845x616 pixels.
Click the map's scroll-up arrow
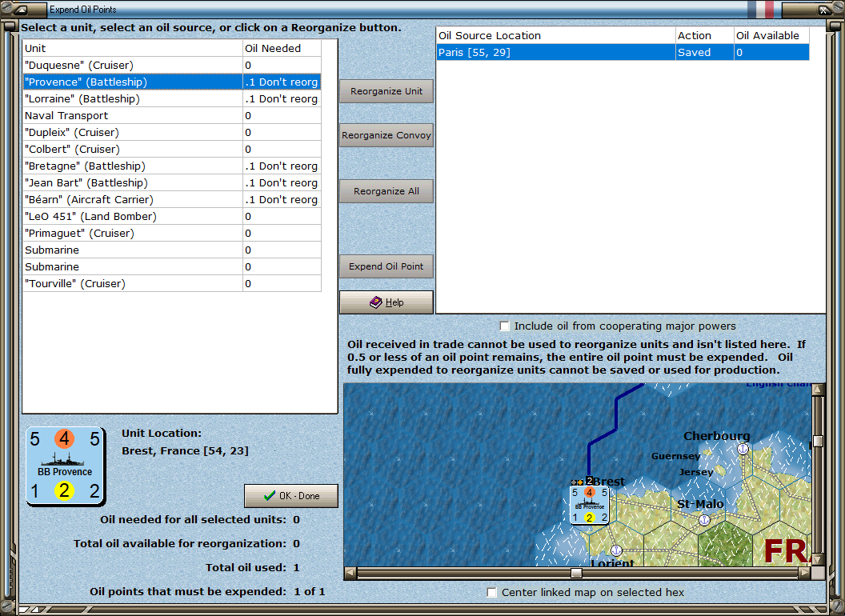tap(818, 389)
